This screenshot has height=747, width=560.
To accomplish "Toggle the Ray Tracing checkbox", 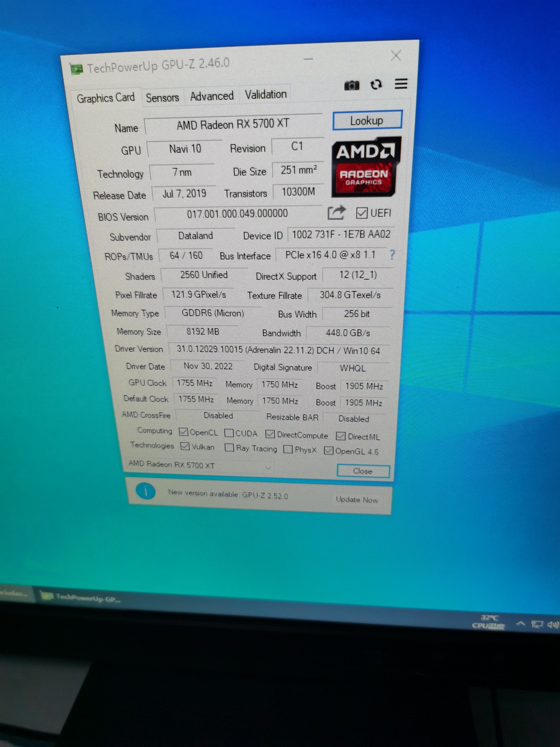I will point(229,448).
